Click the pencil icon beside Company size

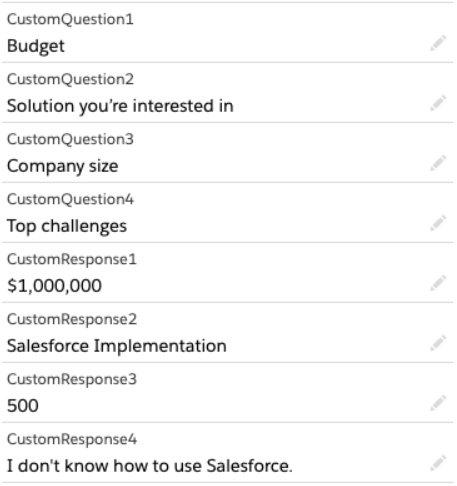click(x=438, y=164)
